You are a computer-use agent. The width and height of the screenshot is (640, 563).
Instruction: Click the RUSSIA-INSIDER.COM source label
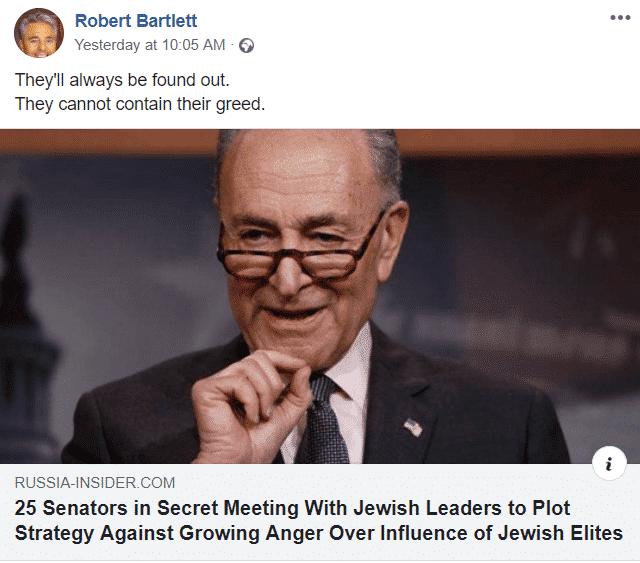[x=95, y=483]
